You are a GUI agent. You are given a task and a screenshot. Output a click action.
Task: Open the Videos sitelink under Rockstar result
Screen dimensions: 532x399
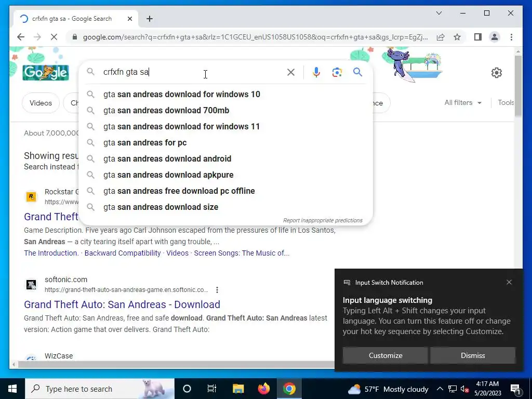point(178,253)
